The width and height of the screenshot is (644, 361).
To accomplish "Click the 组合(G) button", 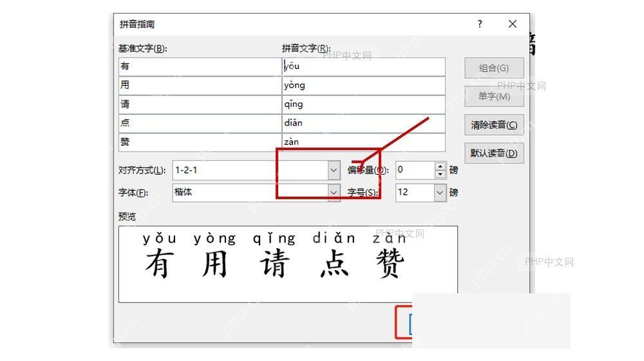I will [494, 68].
